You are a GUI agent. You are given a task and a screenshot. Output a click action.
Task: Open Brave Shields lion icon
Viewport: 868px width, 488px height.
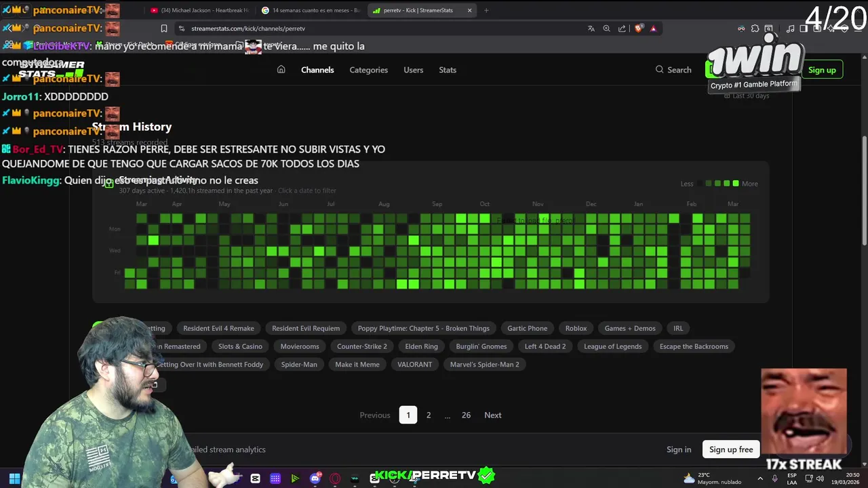[x=639, y=28]
